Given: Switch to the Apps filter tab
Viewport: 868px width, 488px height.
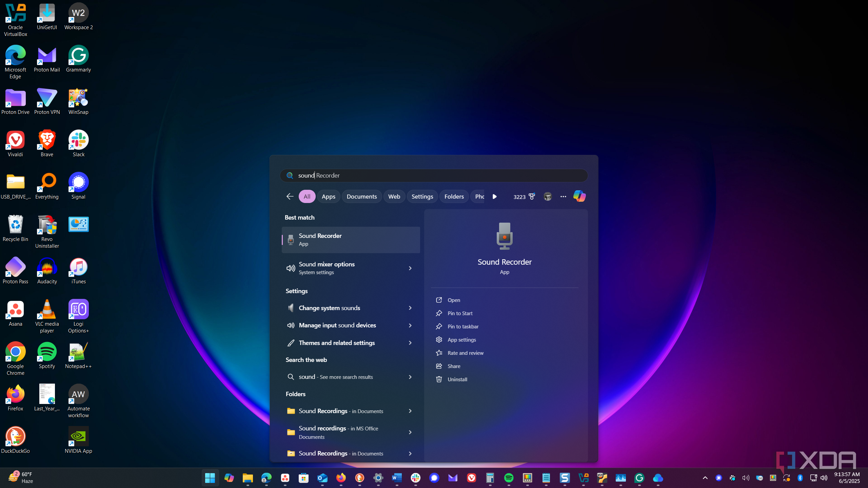Looking at the screenshot, I should [328, 197].
